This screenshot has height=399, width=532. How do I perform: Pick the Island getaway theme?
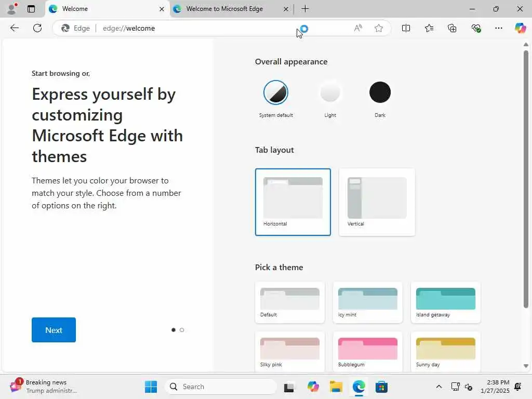445,302
